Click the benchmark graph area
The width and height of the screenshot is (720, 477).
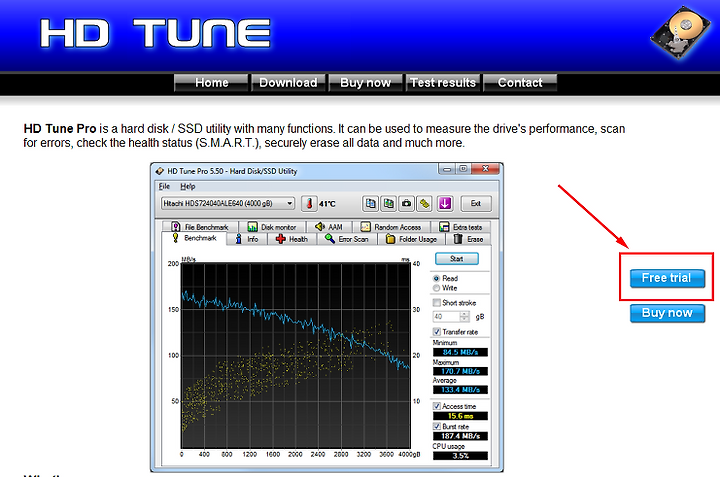295,355
